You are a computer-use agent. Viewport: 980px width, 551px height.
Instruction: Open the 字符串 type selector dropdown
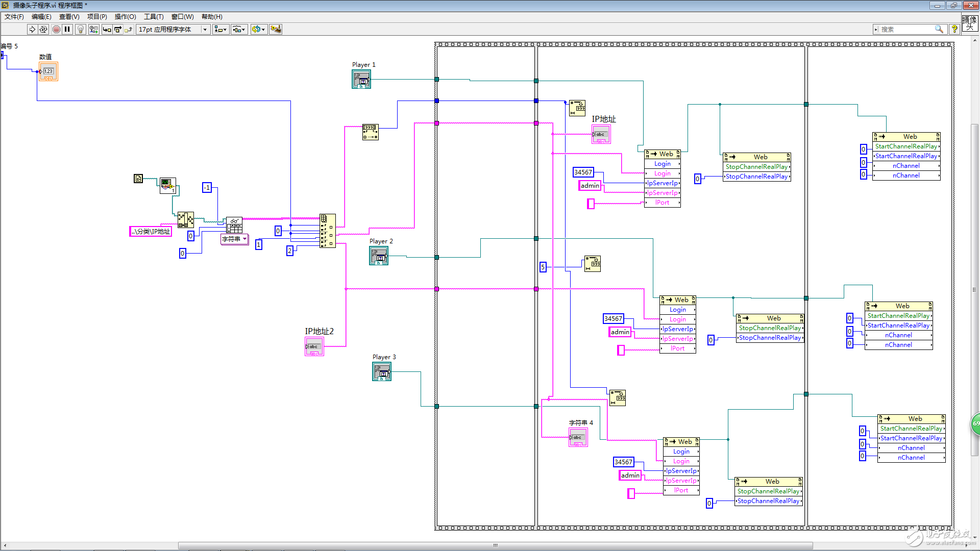[x=235, y=239]
